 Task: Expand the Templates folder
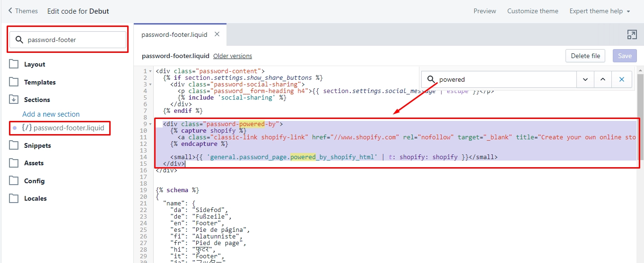tap(40, 82)
